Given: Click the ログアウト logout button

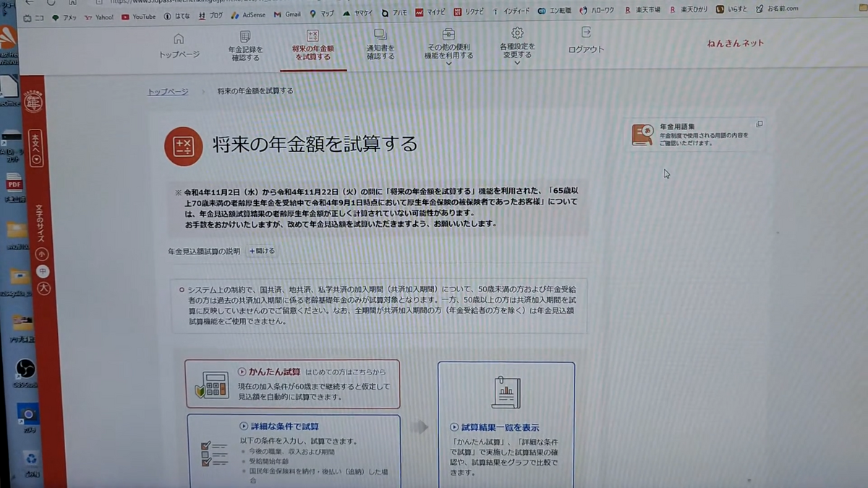Looking at the screenshot, I should pos(586,41).
